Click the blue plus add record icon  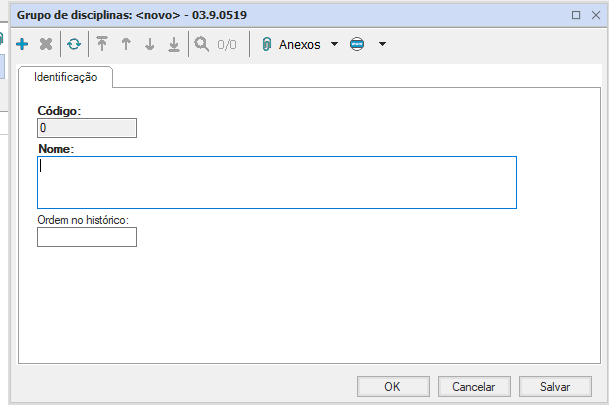click(23, 45)
